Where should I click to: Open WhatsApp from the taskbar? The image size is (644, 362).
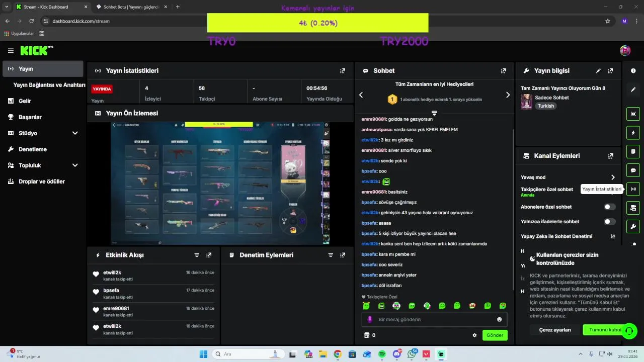point(412,354)
